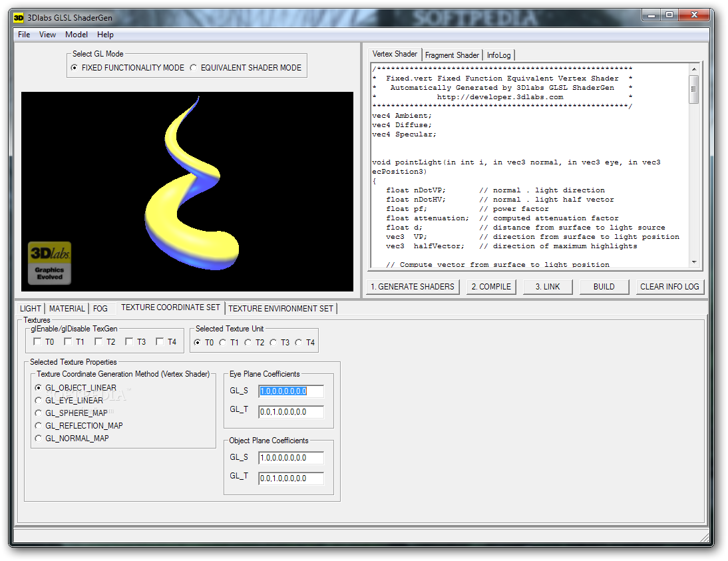Open the Help menu
Screen dimensions: 728x561
pyautogui.click(x=105, y=35)
